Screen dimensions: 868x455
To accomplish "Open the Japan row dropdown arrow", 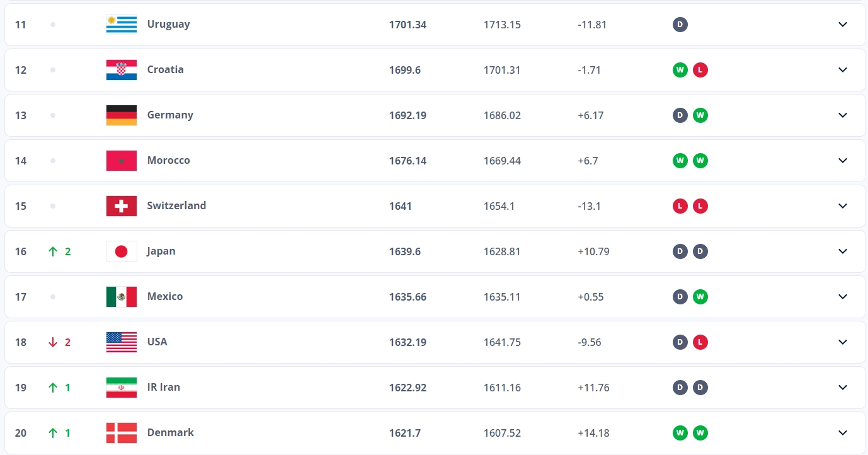I will (x=843, y=251).
